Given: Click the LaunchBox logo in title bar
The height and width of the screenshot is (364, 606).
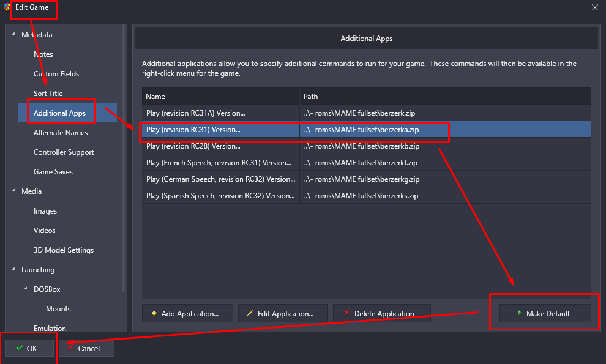Looking at the screenshot, I should (7, 7).
